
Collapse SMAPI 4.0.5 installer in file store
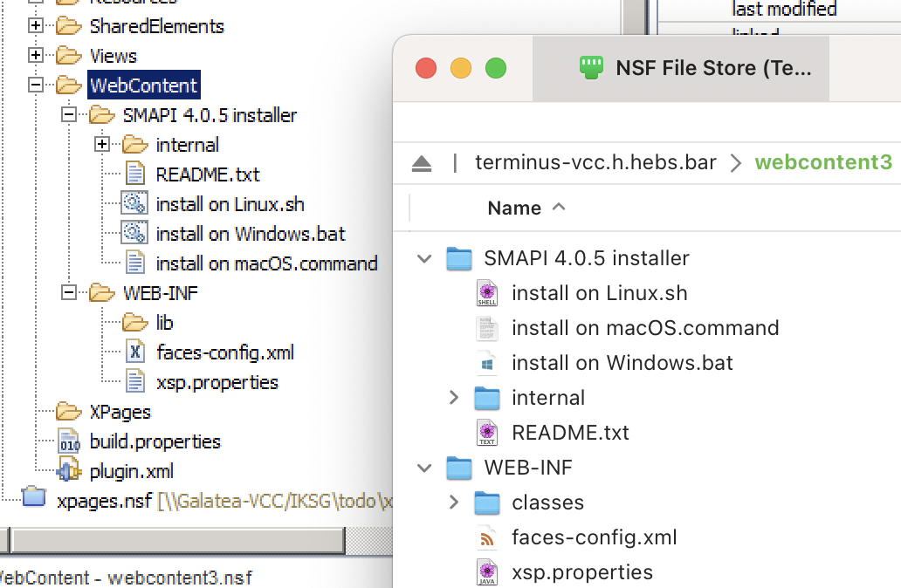[x=425, y=258]
